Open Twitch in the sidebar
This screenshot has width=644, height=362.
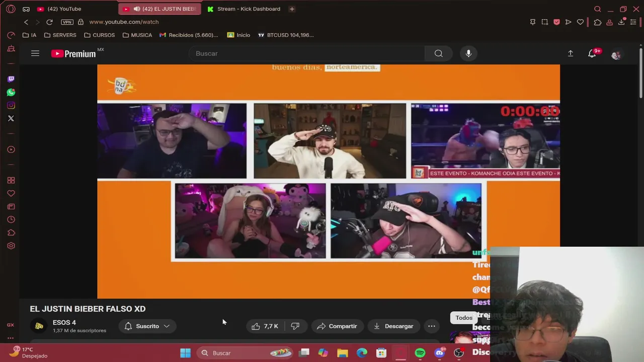[11, 79]
